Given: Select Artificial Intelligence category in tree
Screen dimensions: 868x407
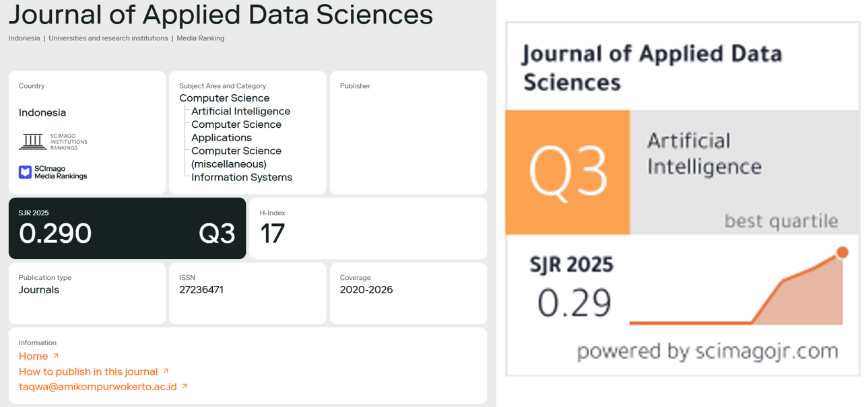Looking at the screenshot, I should tap(240, 112).
